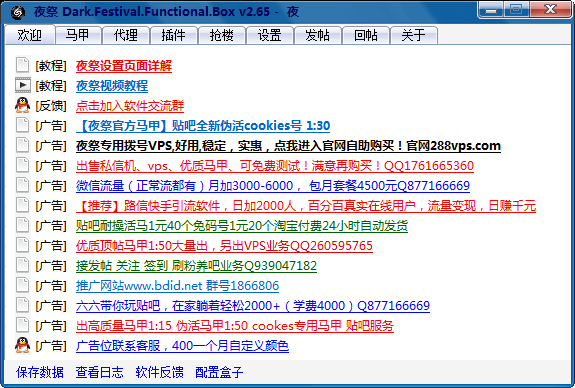Click QQ penguin icon beside 广告位联系客服
This screenshot has height=388, width=575.
tap(22, 345)
